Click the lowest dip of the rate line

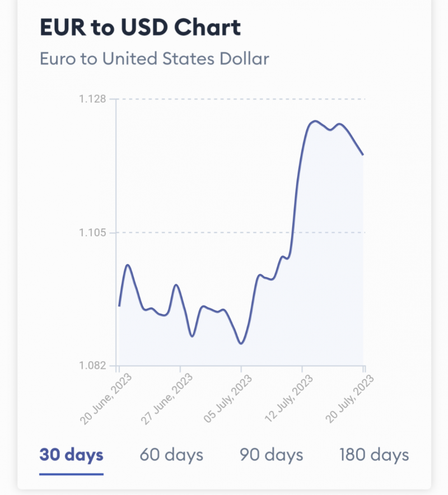[241, 343]
